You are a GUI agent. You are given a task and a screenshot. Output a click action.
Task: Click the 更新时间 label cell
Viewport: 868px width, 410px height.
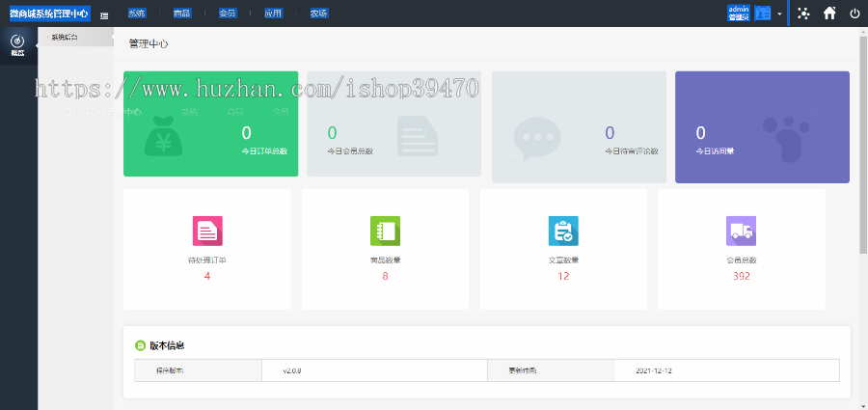tap(552, 370)
